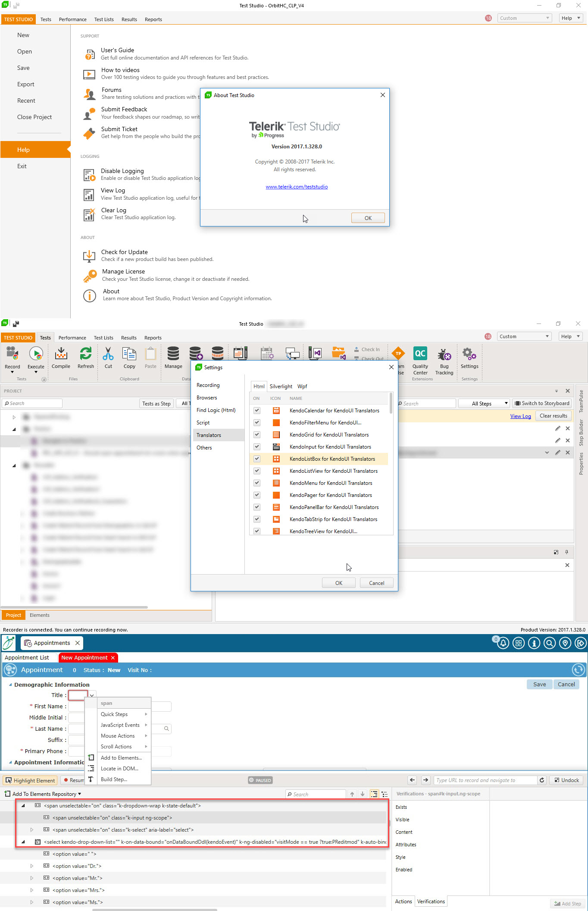Click the Cut scissors icon
588x911 pixels.
[108, 355]
